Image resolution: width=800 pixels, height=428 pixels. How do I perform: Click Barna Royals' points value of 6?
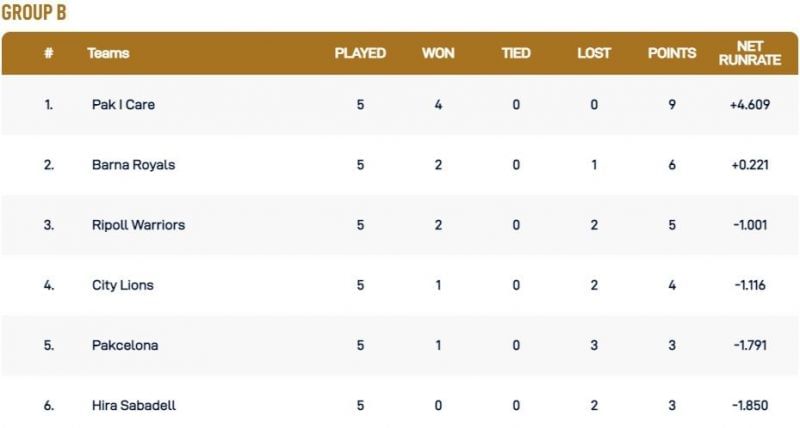[x=672, y=165]
